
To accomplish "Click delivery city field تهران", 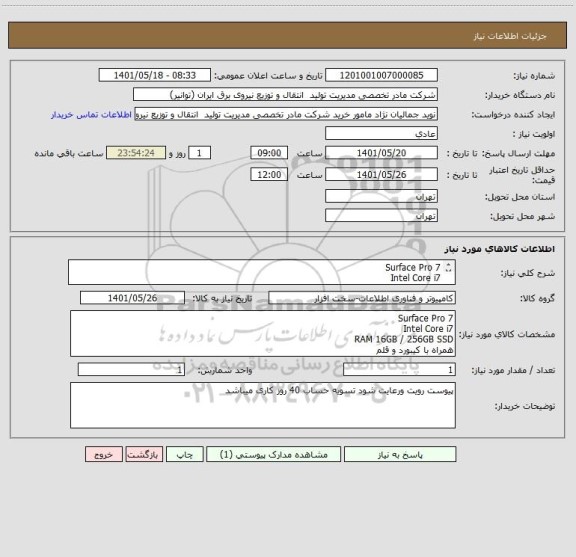I will coord(381,216).
